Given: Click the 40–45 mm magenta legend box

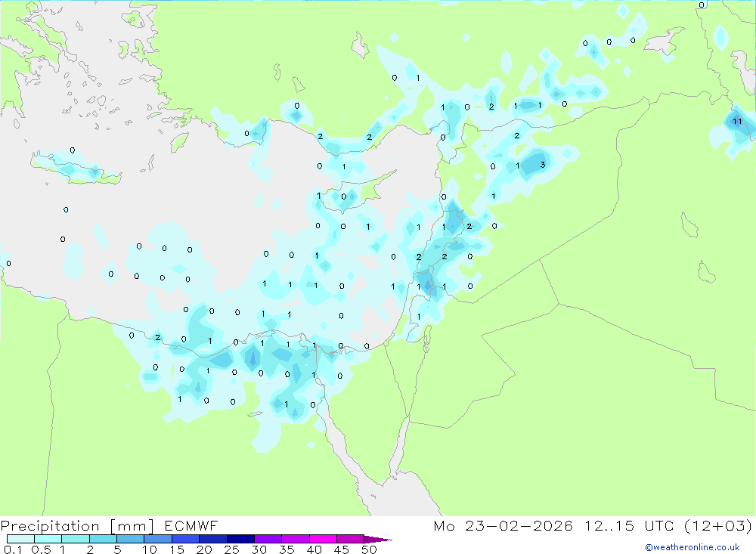Looking at the screenshot, I should [x=323, y=539].
